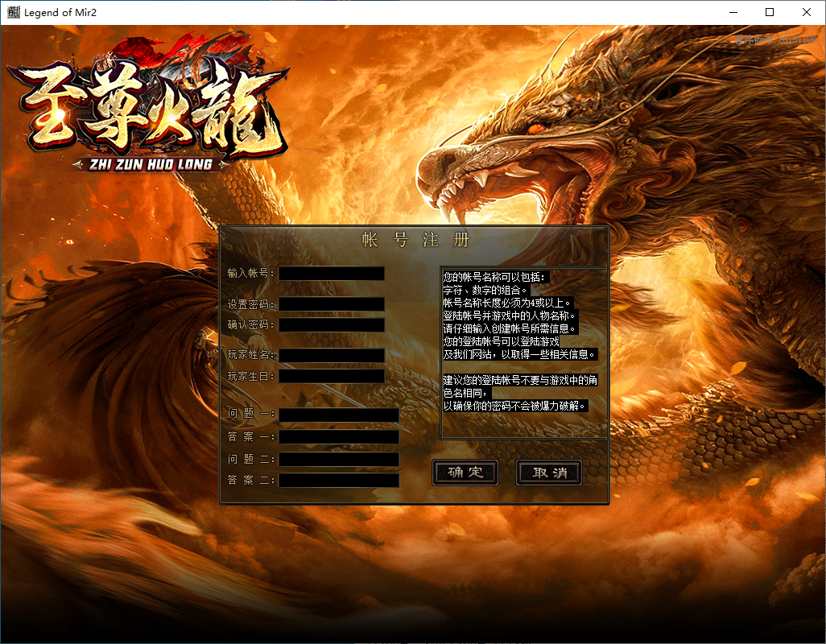Image resolution: width=826 pixels, height=644 pixels.
Task: Focus the 答案一 answer one field
Action: [339, 436]
